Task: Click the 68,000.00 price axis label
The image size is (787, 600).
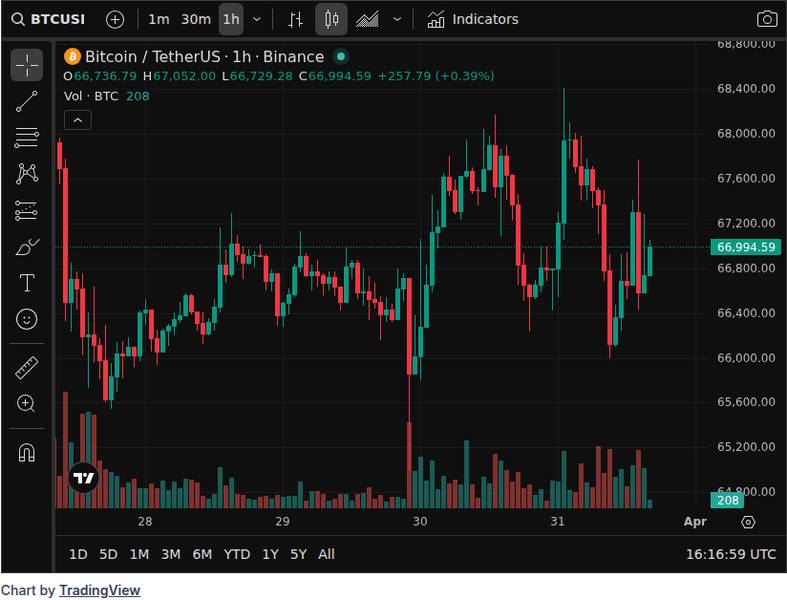Action: pos(746,134)
